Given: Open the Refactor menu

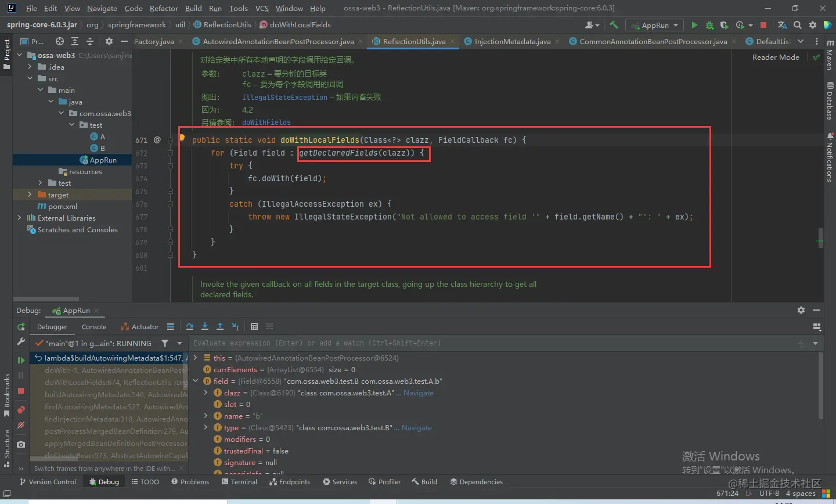Looking at the screenshot, I should point(164,8).
